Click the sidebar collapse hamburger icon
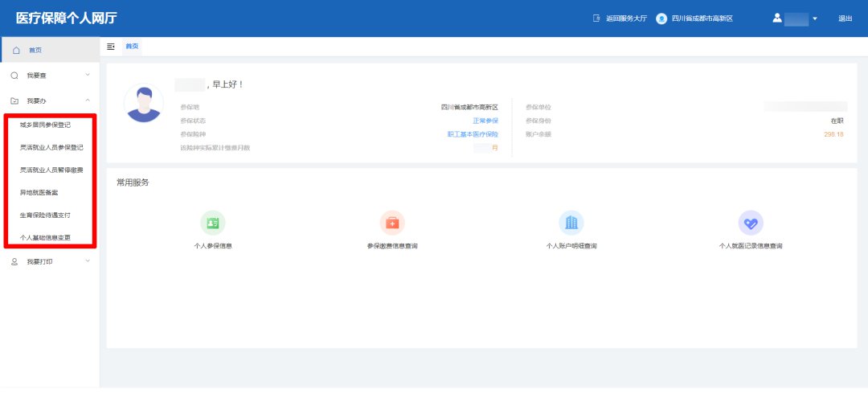Image resolution: width=868 pixels, height=414 pixels. coord(111,47)
